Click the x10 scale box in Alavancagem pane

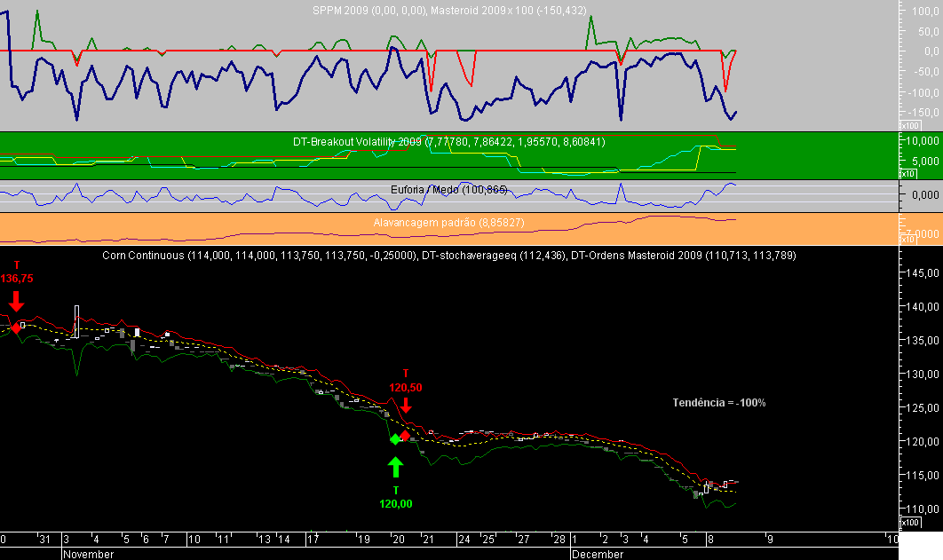coord(907,239)
